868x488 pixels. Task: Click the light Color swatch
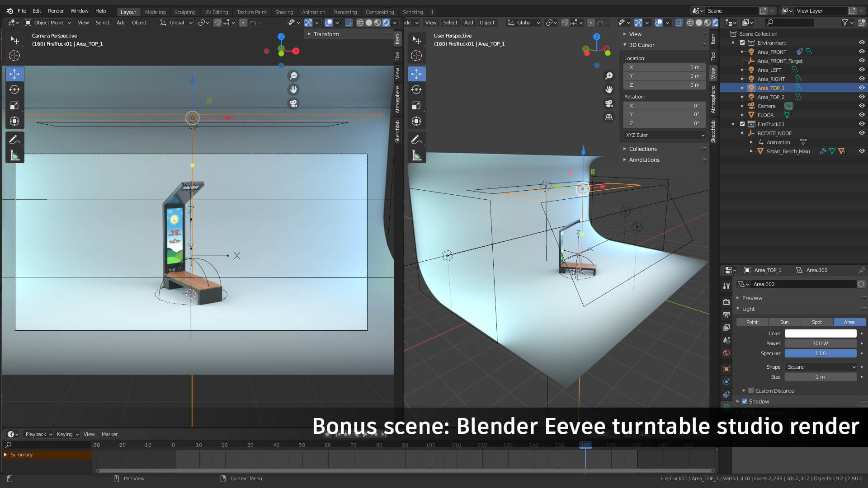click(x=821, y=333)
